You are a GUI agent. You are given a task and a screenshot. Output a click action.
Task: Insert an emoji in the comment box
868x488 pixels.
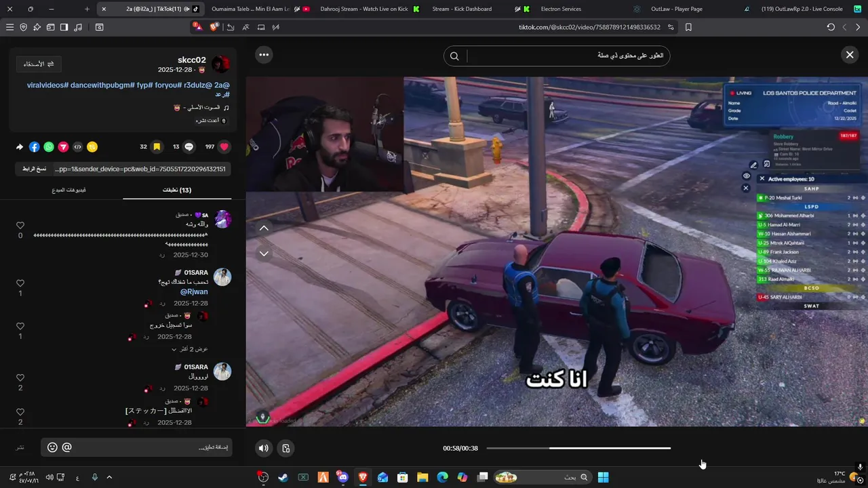click(52, 447)
